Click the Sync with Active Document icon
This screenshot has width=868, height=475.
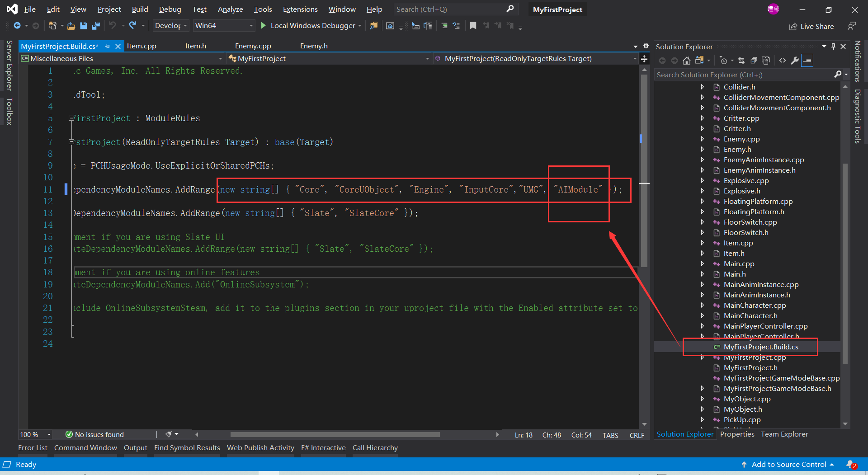pyautogui.click(x=742, y=60)
